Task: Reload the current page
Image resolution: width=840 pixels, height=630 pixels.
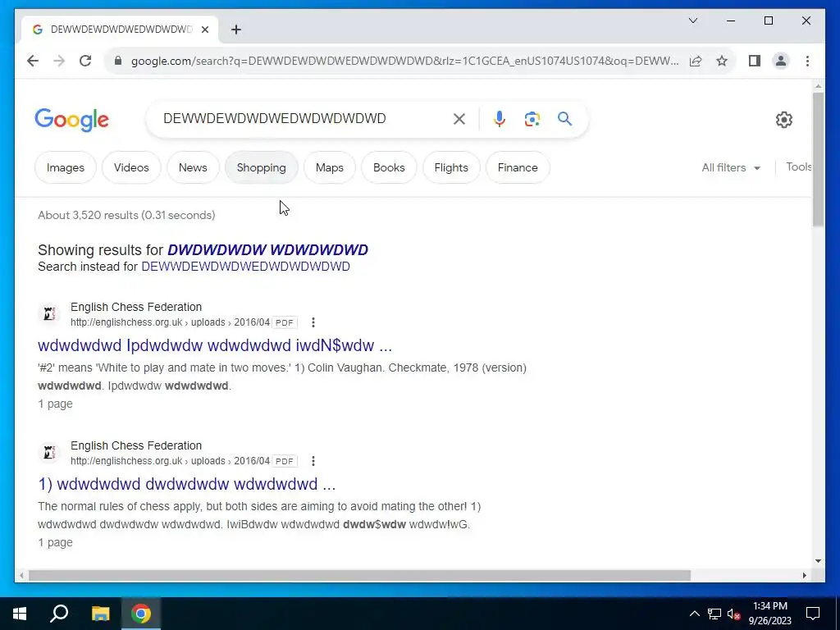Action: 85,61
